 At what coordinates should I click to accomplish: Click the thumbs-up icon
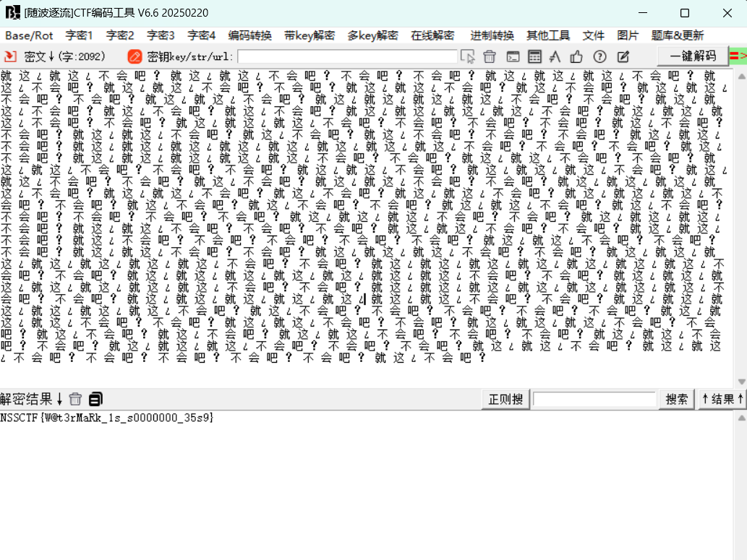(x=576, y=56)
